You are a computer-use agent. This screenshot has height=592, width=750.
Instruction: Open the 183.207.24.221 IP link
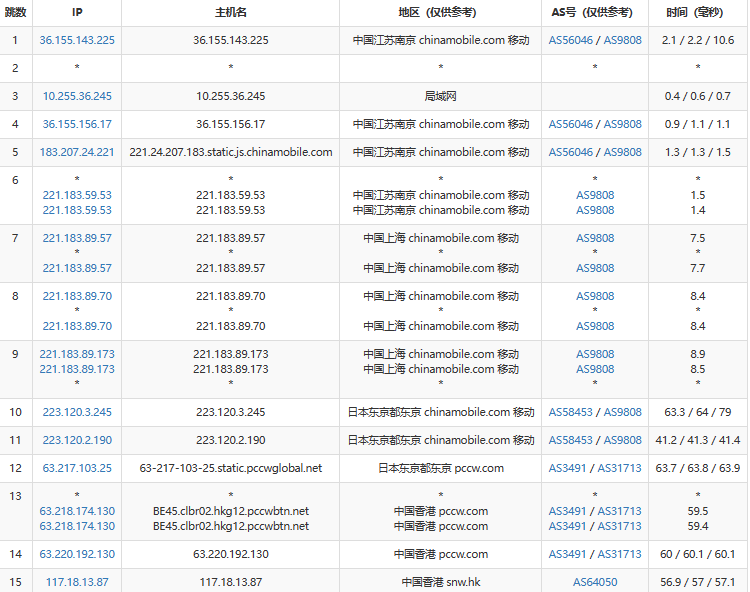pos(77,152)
